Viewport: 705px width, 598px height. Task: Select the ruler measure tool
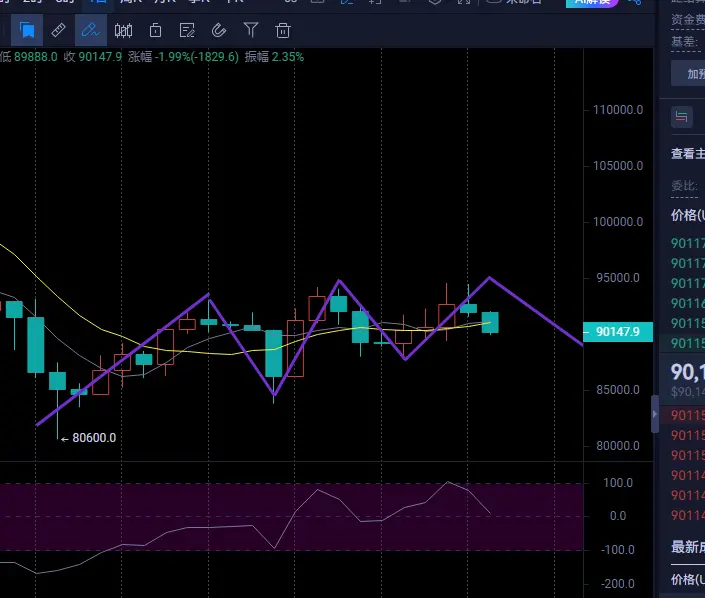coord(59,30)
